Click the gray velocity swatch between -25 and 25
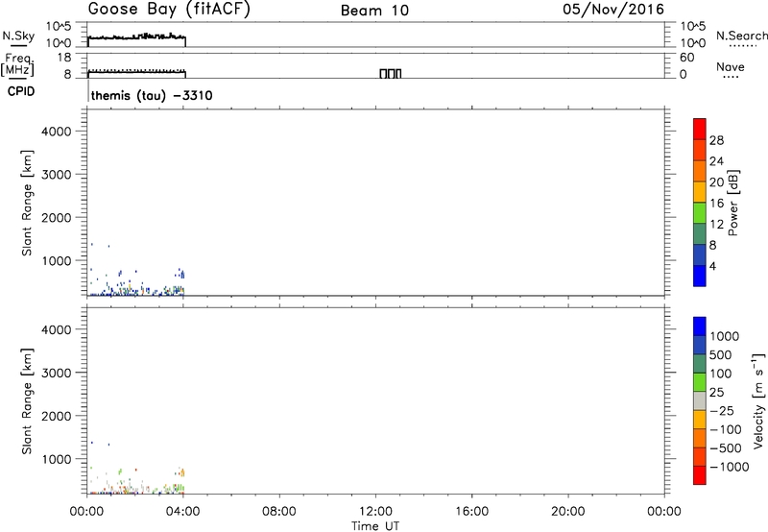Screen dimensions: 768x532 (x=700, y=400)
